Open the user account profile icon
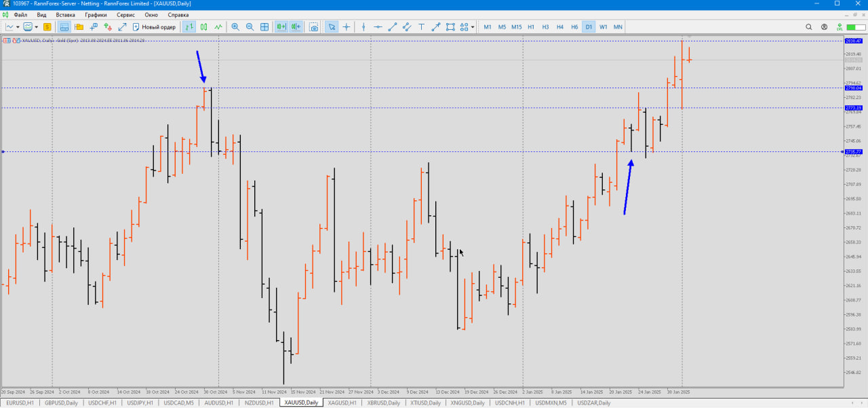 [825, 27]
